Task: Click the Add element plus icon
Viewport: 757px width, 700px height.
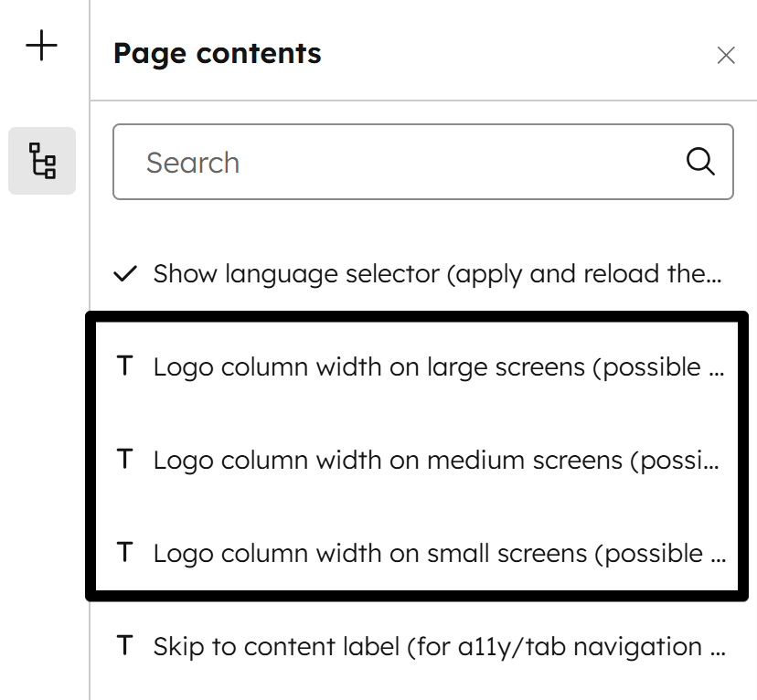Action: click(x=41, y=45)
